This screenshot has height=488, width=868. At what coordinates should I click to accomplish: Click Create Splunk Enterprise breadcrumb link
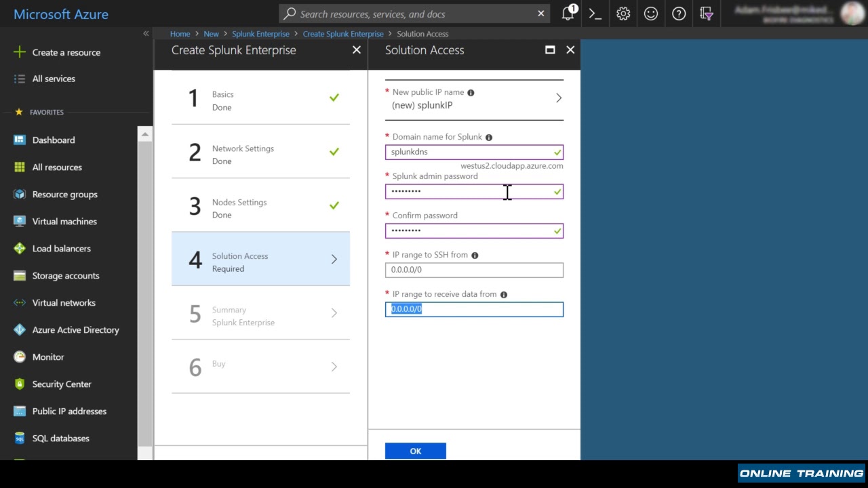coord(343,33)
